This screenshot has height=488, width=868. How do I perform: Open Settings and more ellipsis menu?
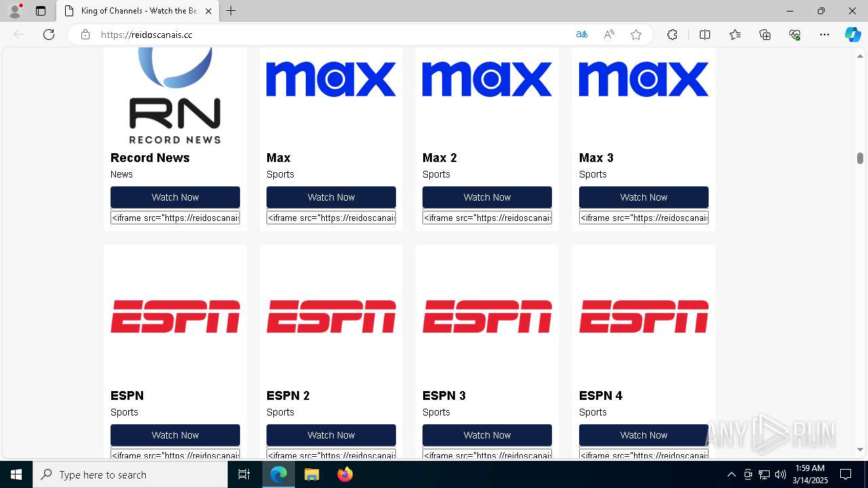825,35
